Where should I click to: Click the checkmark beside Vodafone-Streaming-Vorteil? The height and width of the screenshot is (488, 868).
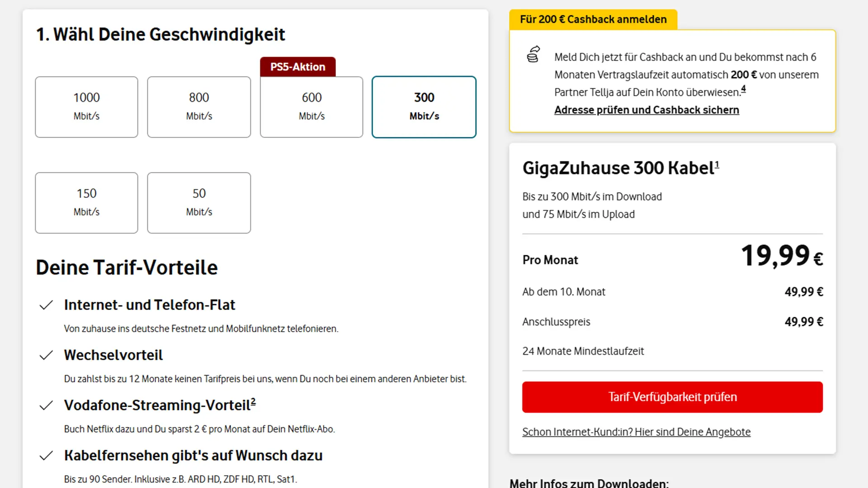(x=47, y=405)
